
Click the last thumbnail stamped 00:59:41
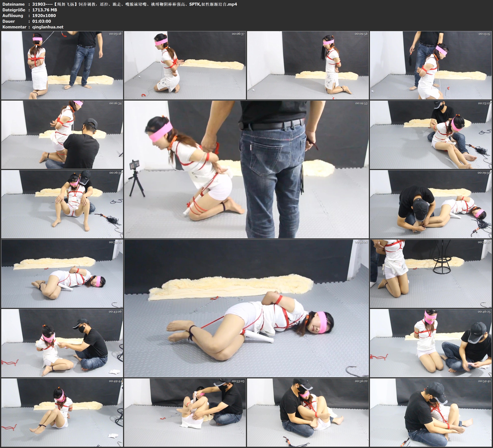[x=431, y=412]
